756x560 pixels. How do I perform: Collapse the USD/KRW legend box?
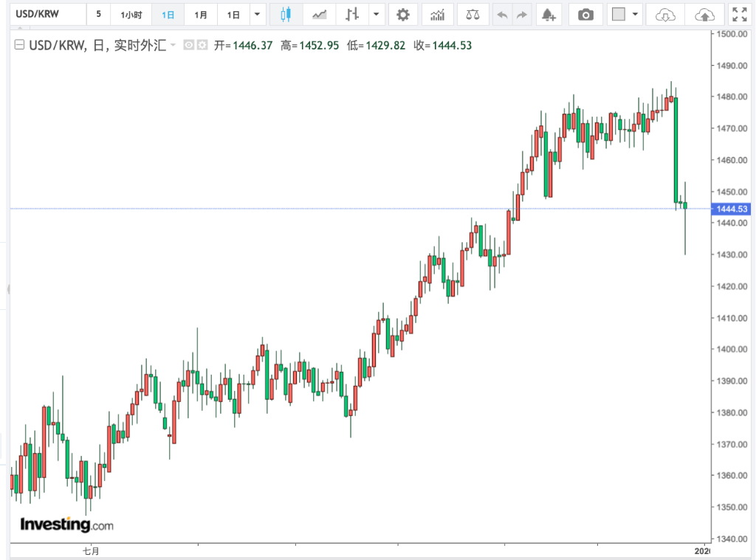20,46
